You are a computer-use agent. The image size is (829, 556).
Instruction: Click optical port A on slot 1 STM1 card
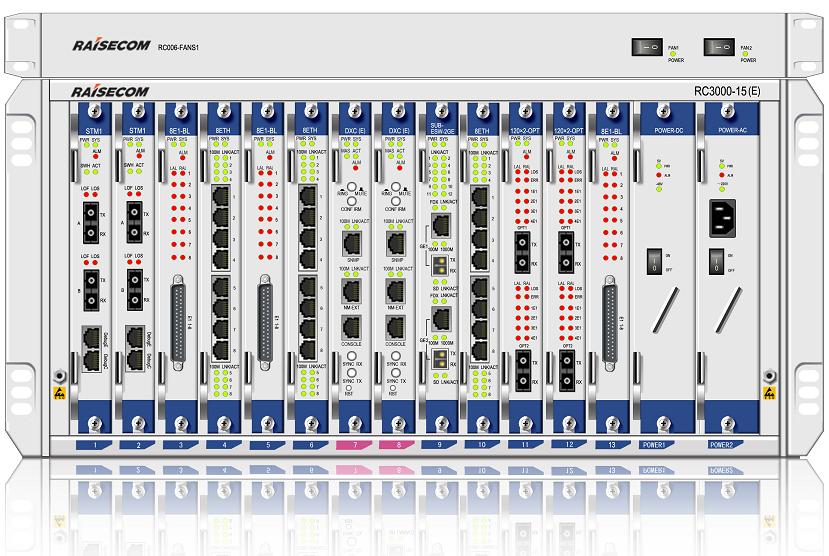92,222
